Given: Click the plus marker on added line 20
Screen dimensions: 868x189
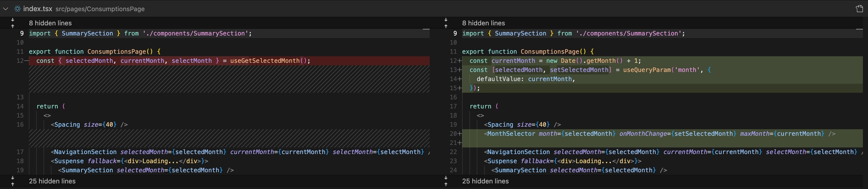Looking at the screenshot, I should point(459,134).
